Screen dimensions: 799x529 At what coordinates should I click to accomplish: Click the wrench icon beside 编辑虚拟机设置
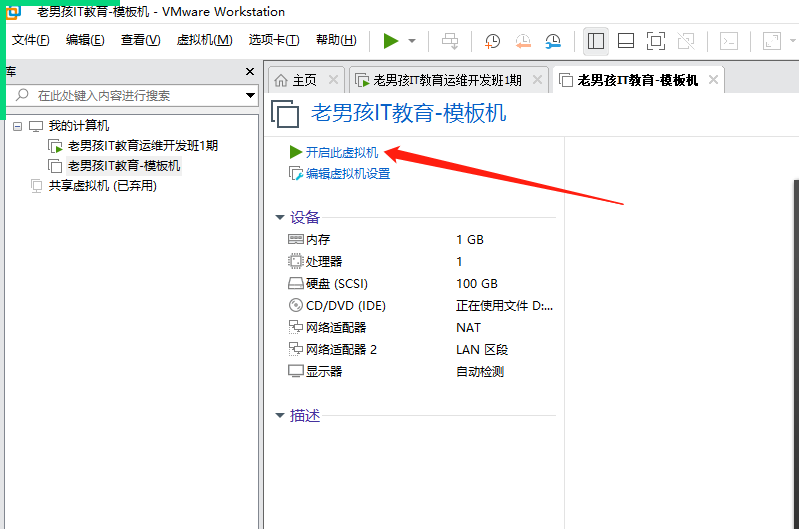296,174
